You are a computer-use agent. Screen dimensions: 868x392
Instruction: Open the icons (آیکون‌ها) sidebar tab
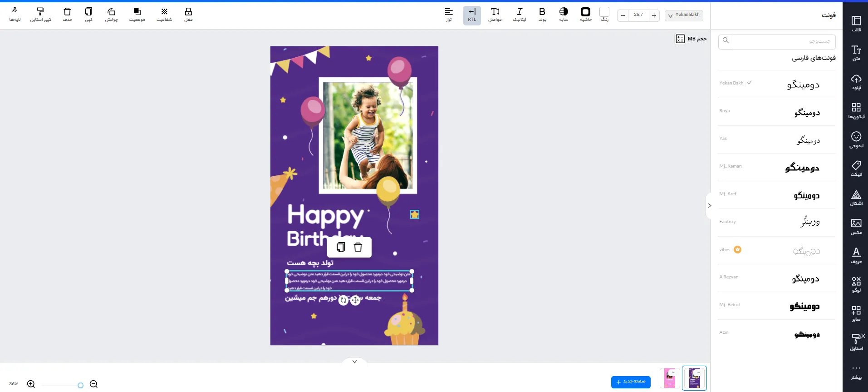[856, 111]
